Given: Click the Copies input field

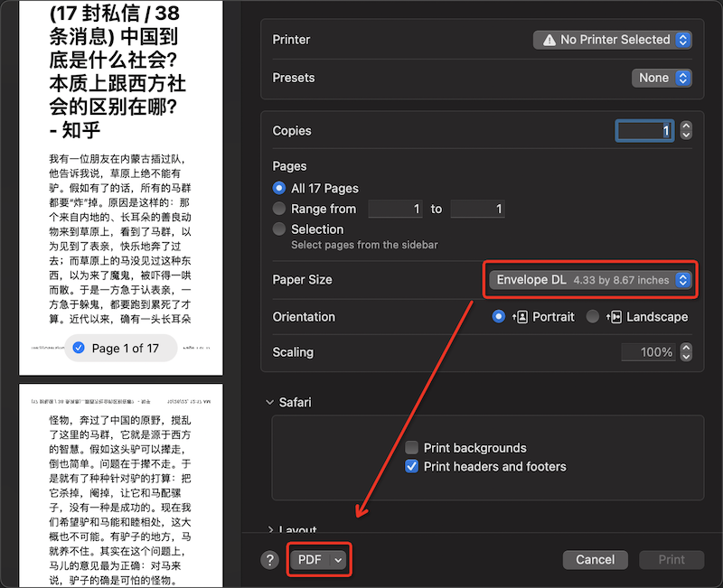Looking at the screenshot, I should coord(645,131).
